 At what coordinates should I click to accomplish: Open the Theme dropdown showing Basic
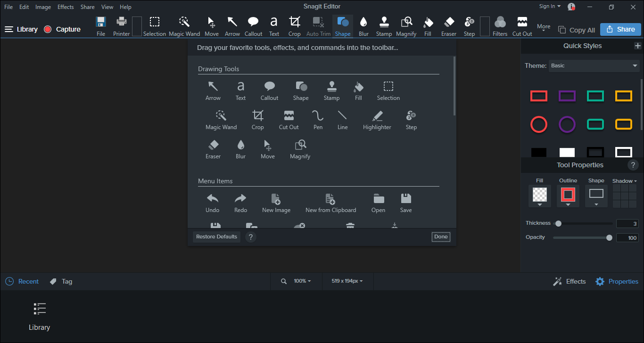pyautogui.click(x=594, y=66)
